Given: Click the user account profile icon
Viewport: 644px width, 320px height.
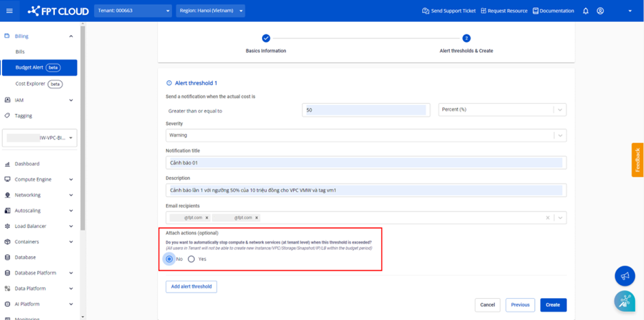Looking at the screenshot, I should tap(600, 11).
